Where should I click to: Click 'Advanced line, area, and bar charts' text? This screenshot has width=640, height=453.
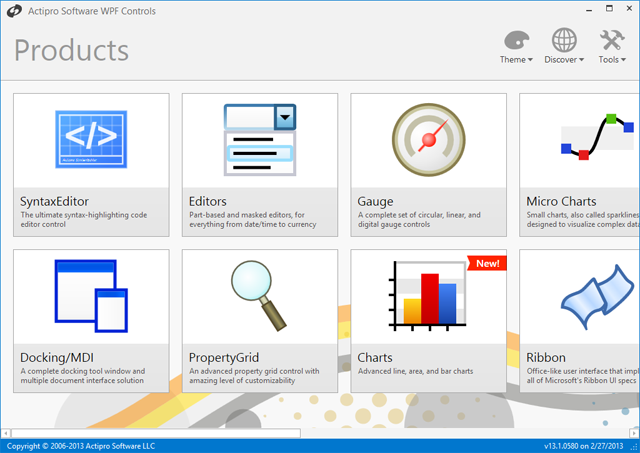[x=416, y=371]
